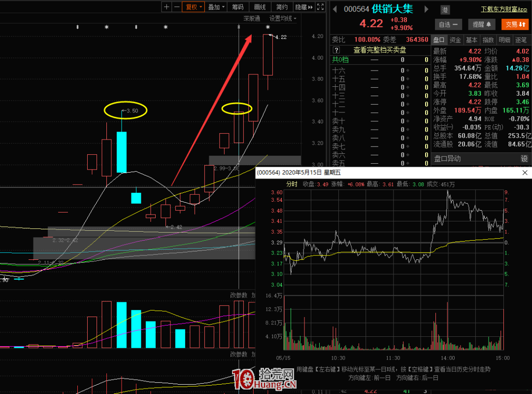The width and height of the screenshot is (532, 394).
Task: Click the 分时 label in popup
Action: [292, 184]
